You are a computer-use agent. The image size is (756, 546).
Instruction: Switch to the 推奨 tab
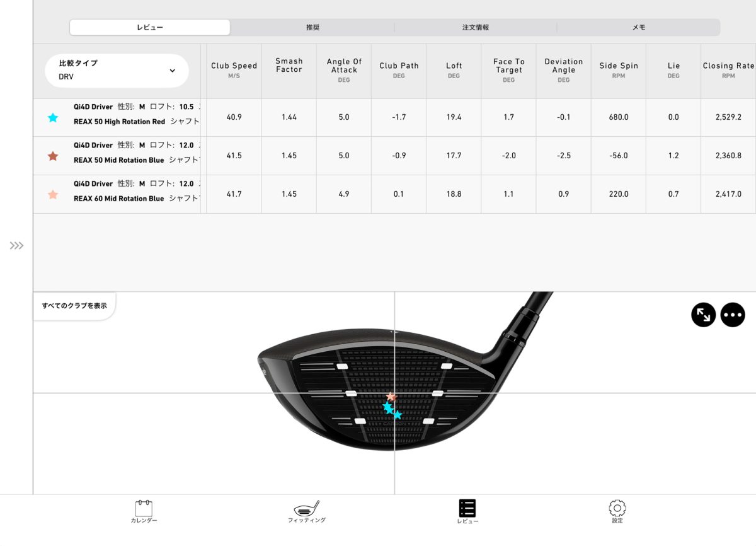(x=312, y=26)
